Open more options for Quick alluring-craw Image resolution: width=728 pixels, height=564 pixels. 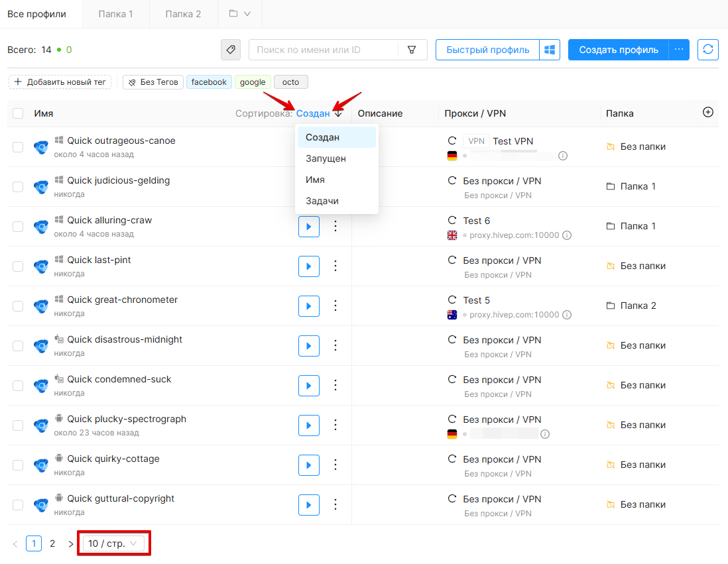335,227
